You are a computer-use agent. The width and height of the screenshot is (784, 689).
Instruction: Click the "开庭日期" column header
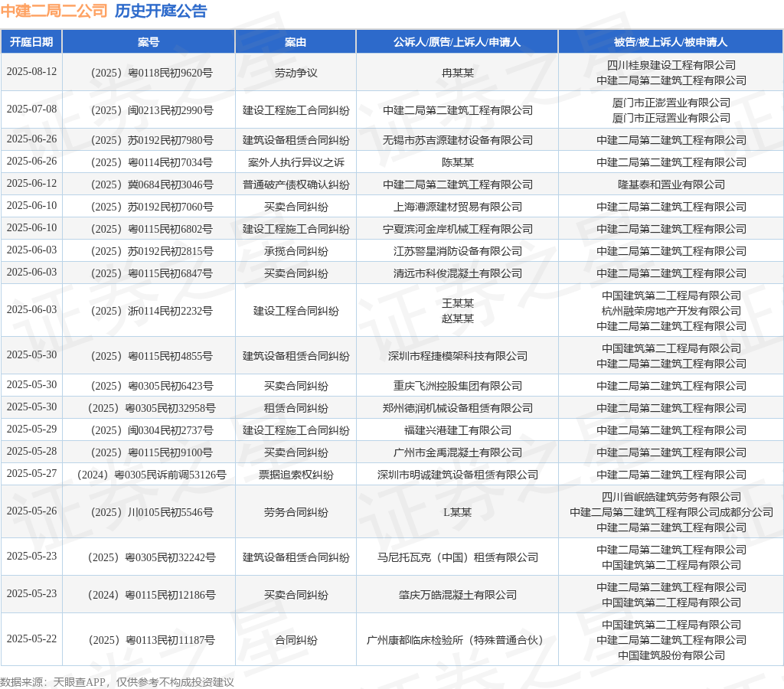[31, 42]
